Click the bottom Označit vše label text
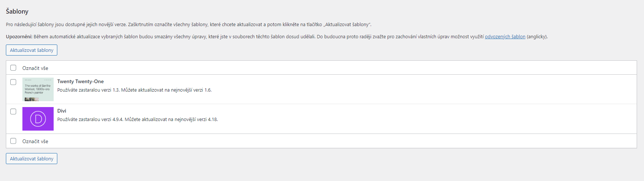Viewport: 644px width, 181px height. pos(35,141)
